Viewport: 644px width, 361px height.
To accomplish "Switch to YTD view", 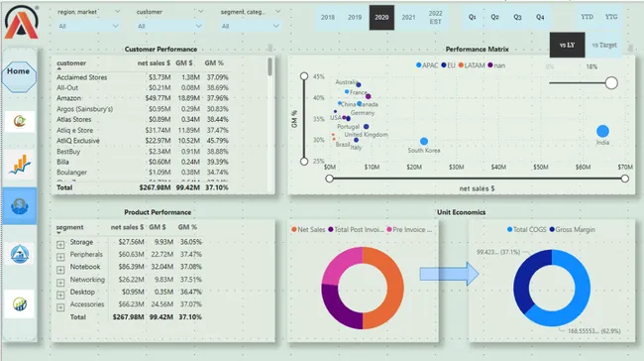I will [587, 17].
